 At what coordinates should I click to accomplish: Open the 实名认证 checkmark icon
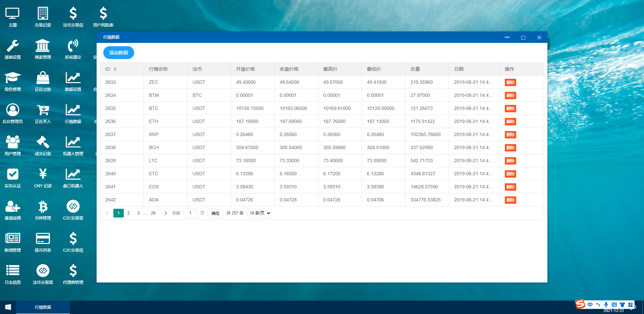(13, 175)
